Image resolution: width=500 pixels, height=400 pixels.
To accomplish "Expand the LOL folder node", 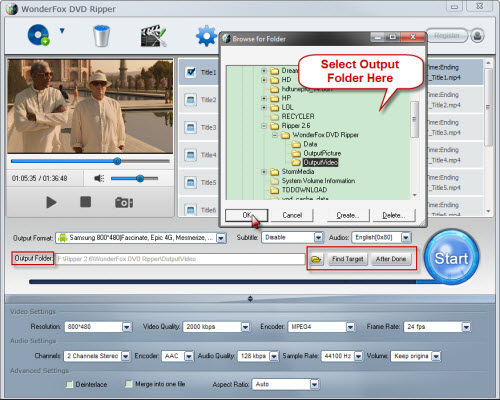I will coord(264,107).
